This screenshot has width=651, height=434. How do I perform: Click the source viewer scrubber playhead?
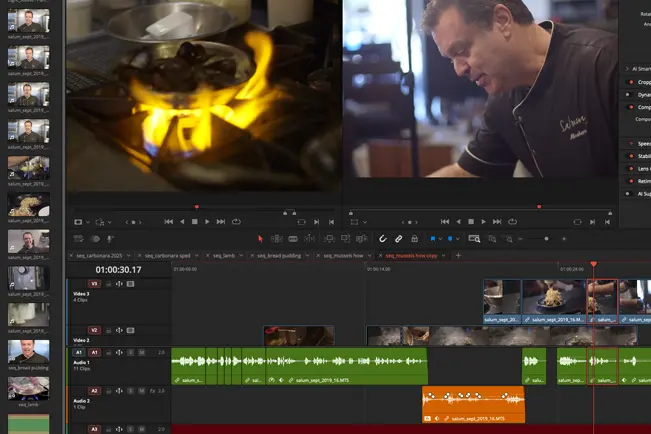(197, 206)
